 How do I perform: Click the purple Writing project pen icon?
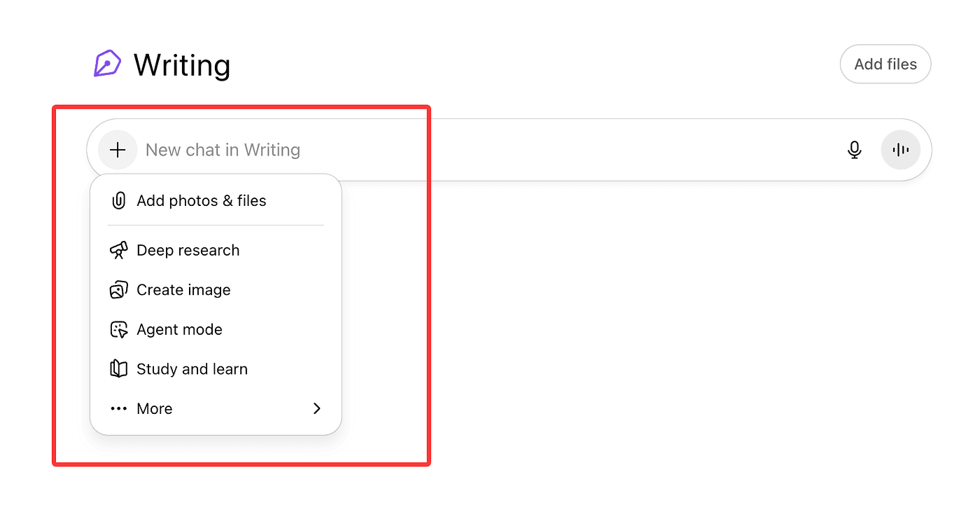click(x=107, y=64)
